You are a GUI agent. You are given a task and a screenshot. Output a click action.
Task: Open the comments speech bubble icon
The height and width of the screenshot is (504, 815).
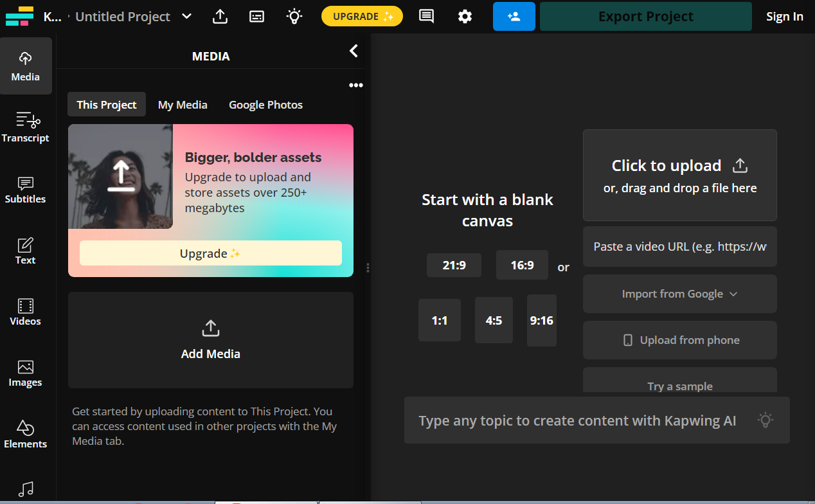tap(425, 17)
